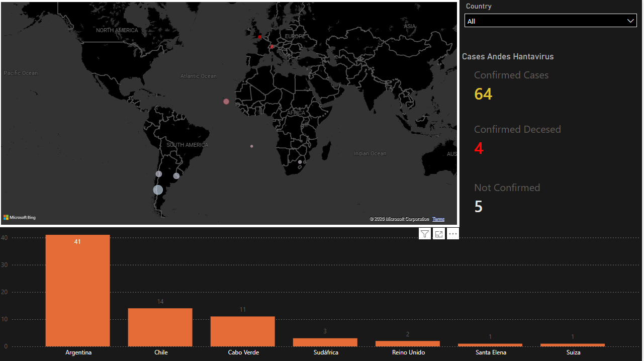Click the data label 11 above Cabo Verde
Screen dimensions: 644x361
(x=243, y=310)
